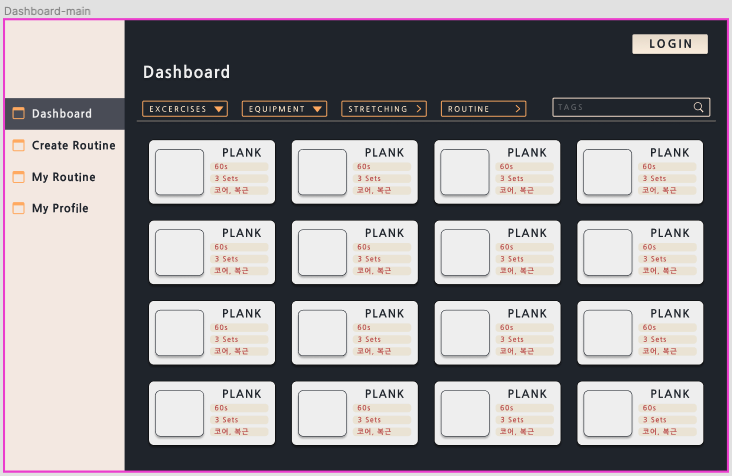Open the EXCERCISES dropdown
Viewport: 732px width, 476px height.
tap(185, 109)
